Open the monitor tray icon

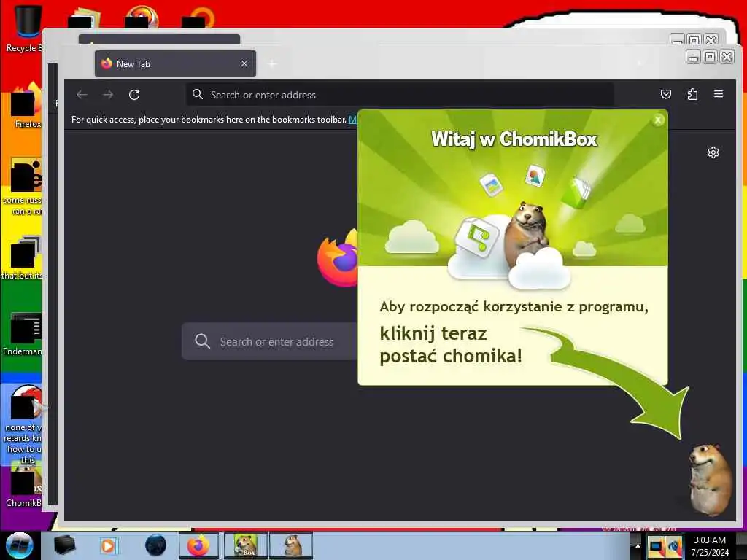click(x=656, y=547)
